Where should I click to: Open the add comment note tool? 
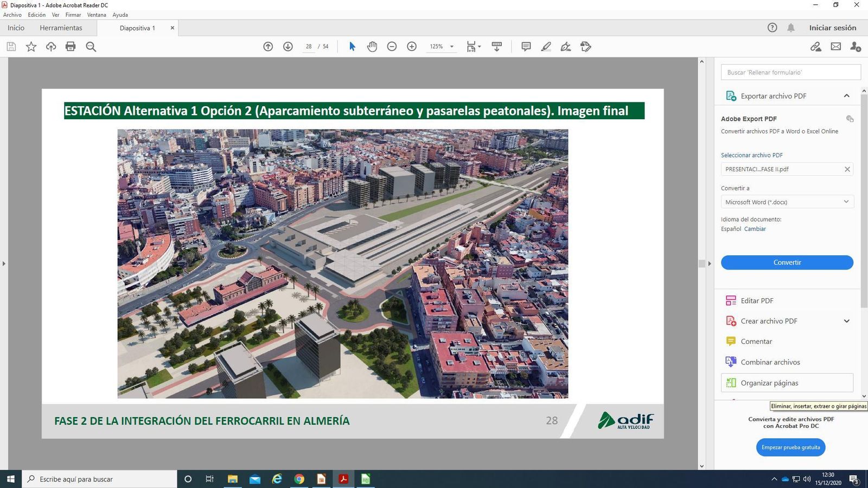[526, 47]
